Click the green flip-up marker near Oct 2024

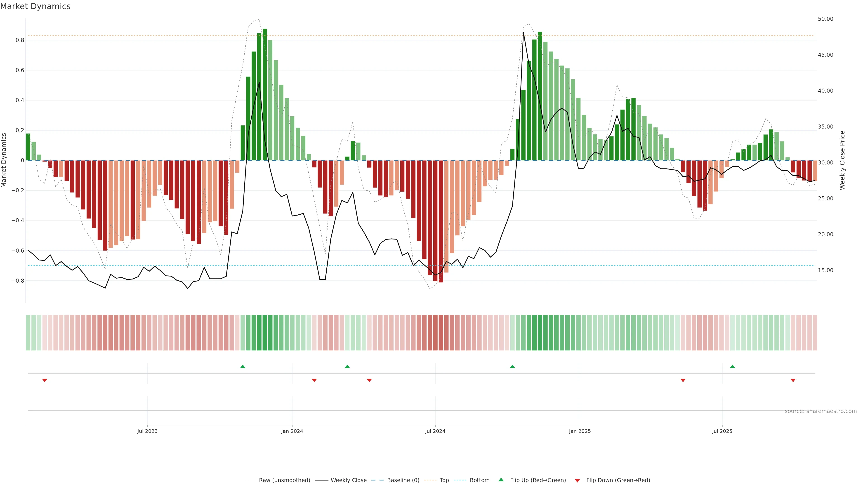click(x=512, y=366)
